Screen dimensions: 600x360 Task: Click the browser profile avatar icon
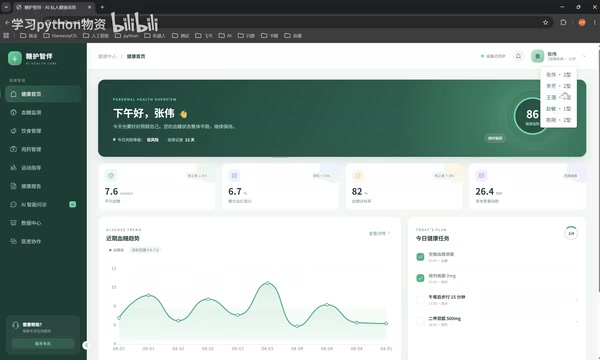582,23
